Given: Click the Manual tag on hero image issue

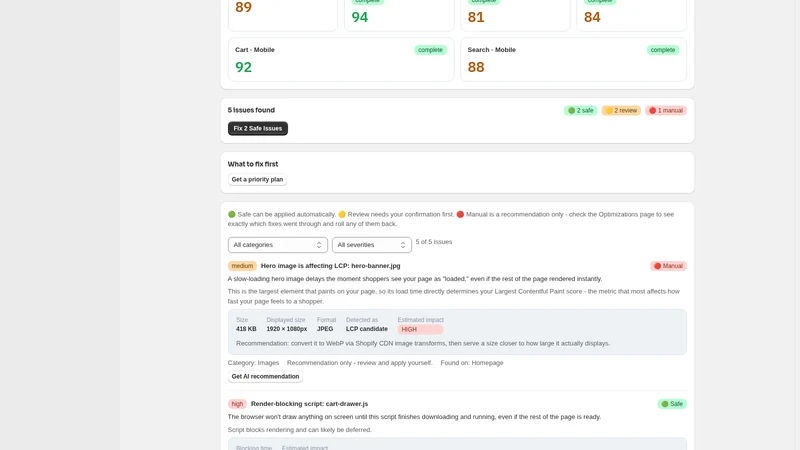Looking at the screenshot, I should tap(668, 266).
